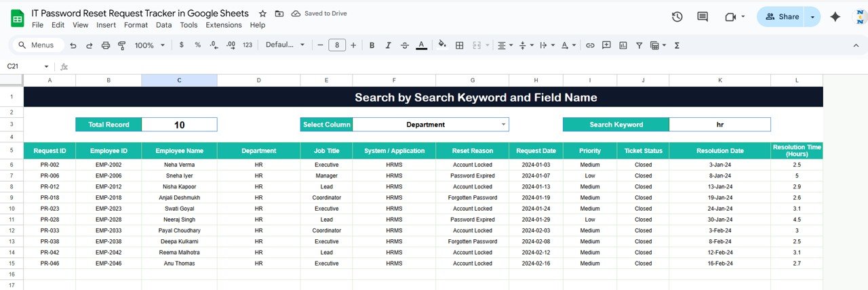Open the Functions sigma icon
The image size is (868, 290).
pyautogui.click(x=677, y=45)
